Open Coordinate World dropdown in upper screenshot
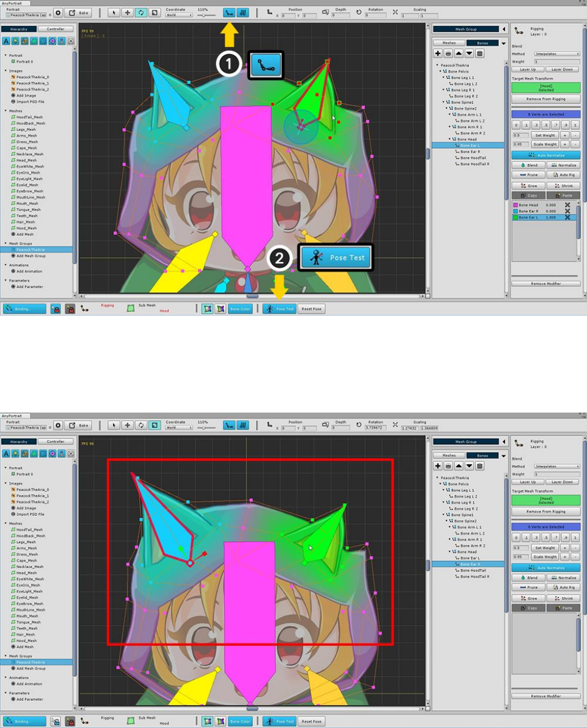 click(179, 15)
